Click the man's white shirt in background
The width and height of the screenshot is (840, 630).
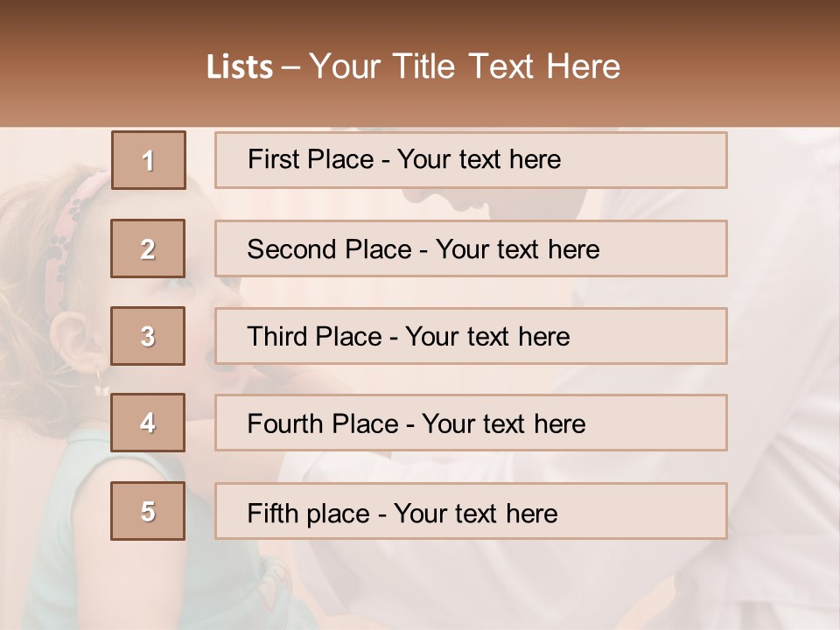(779, 367)
